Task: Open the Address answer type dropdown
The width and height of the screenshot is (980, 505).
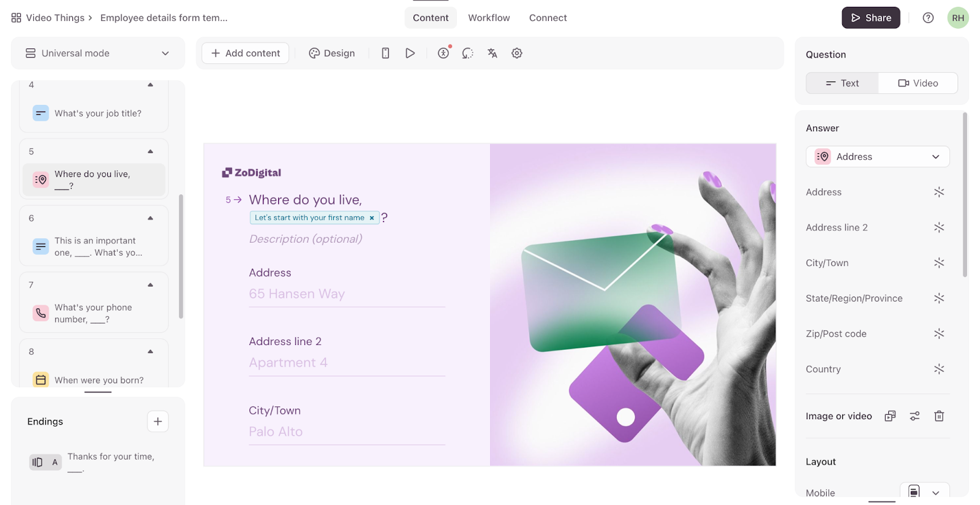Action: tap(878, 157)
